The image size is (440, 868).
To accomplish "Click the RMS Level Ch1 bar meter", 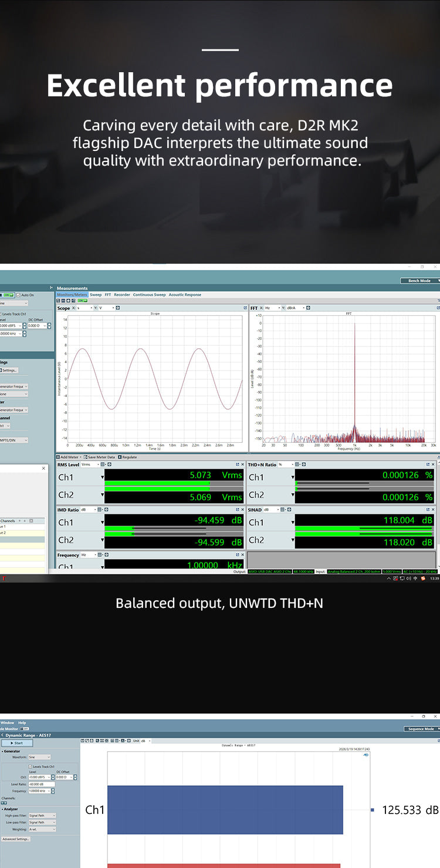I will (x=174, y=483).
